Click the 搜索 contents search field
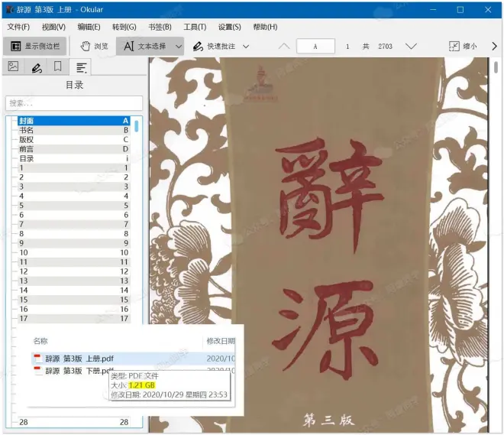504x435 pixels. point(74,103)
